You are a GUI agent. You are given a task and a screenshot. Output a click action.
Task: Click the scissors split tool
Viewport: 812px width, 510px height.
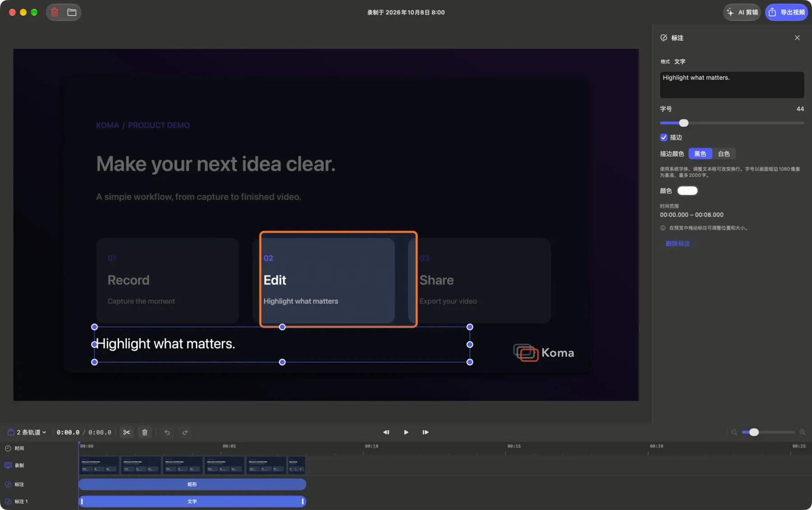point(127,432)
